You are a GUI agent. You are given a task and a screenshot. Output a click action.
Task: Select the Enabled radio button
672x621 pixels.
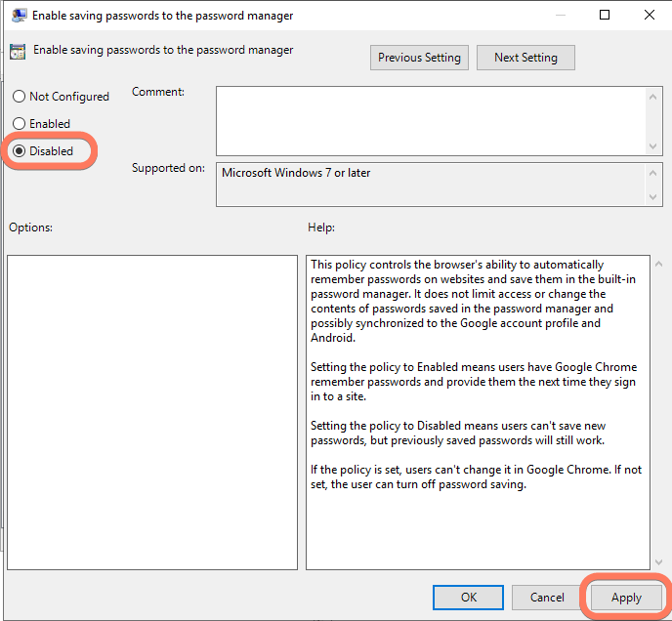[19, 124]
